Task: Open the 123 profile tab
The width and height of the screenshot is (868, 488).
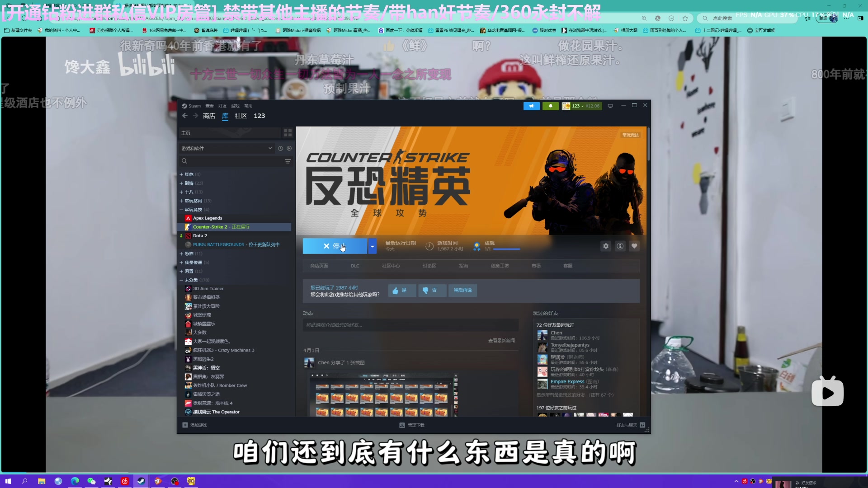Action: point(259,116)
